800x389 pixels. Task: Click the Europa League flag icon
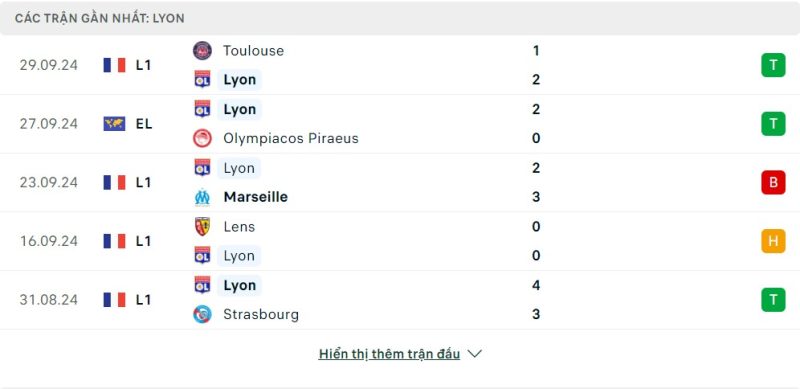click(x=114, y=124)
